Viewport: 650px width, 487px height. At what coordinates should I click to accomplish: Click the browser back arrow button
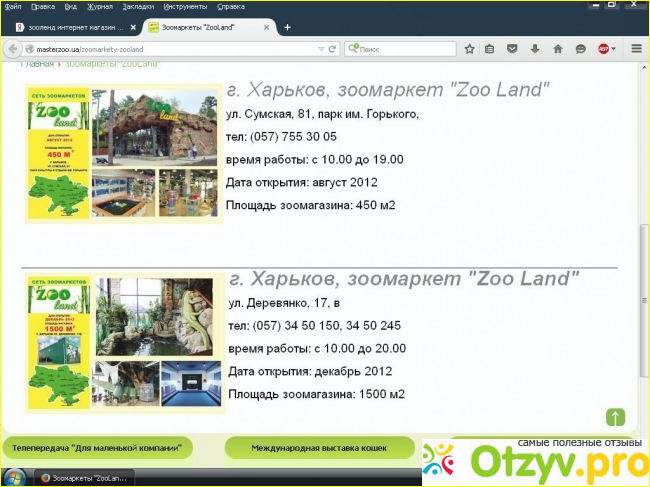pos(13,49)
